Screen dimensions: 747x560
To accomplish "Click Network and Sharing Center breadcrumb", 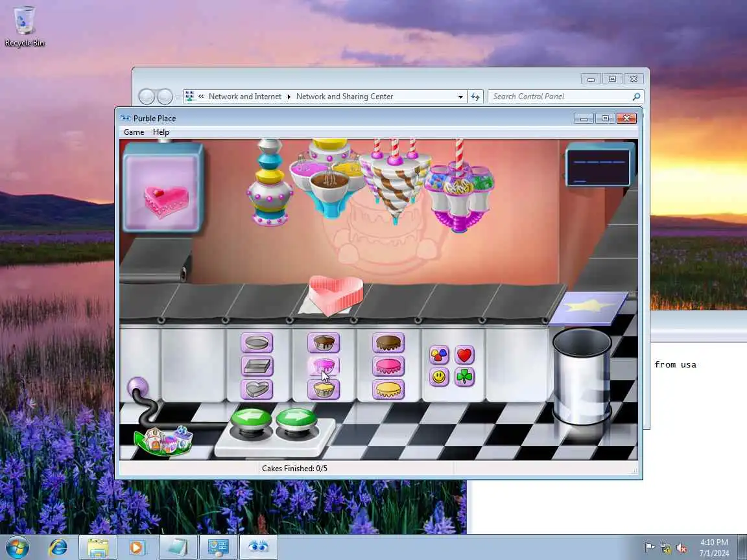I will tap(344, 96).
